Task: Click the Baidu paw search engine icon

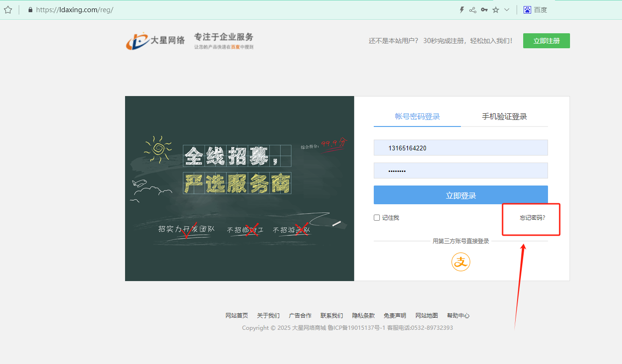Action: click(527, 10)
